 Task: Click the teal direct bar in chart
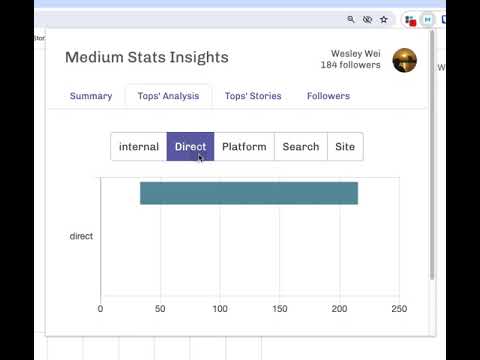(x=249, y=193)
